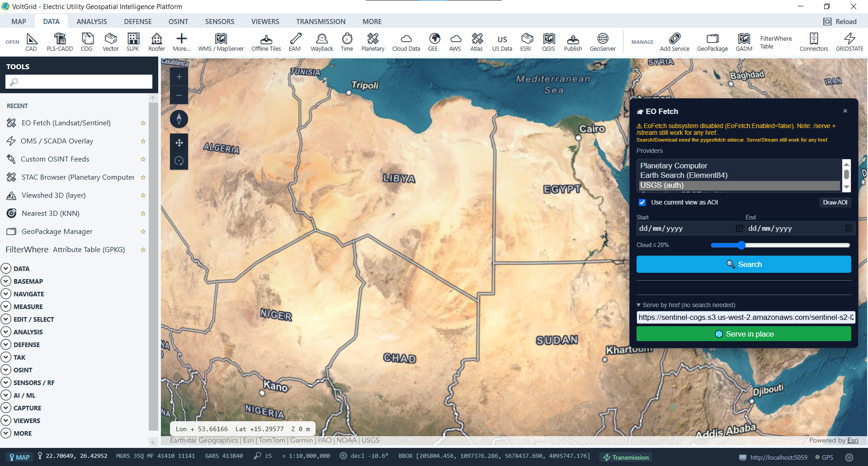This screenshot has height=466, width=868.
Task: Open Connectors
Action: pos(814,42)
